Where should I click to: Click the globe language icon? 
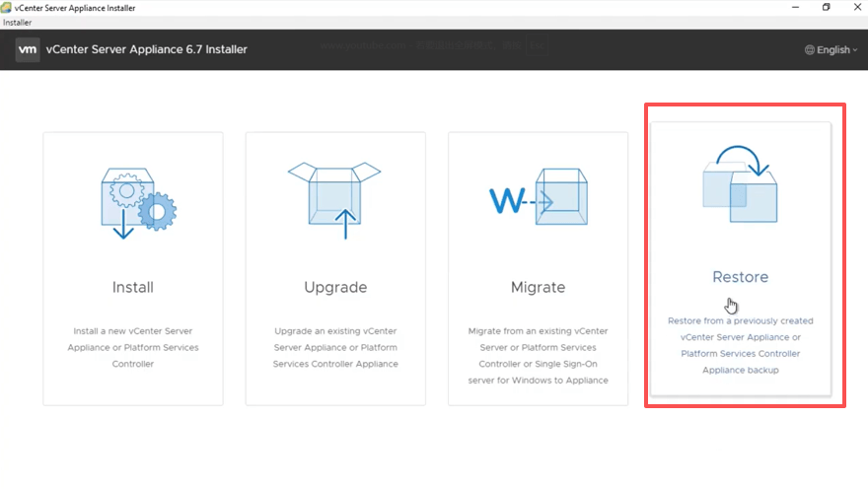pyautogui.click(x=810, y=49)
